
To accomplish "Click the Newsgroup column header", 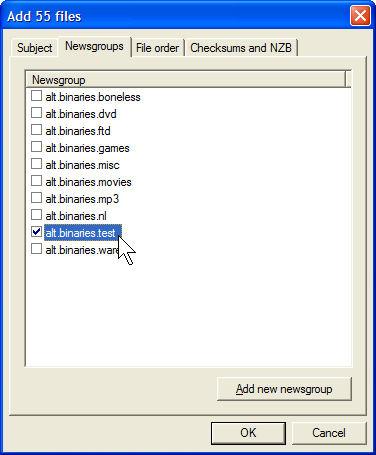I will [186, 80].
